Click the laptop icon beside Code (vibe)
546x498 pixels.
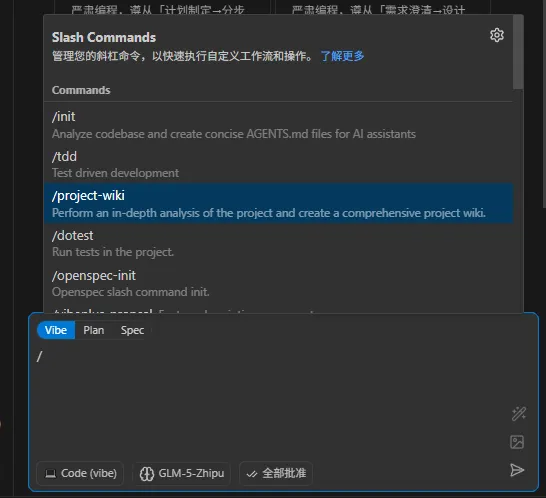coord(51,474)
